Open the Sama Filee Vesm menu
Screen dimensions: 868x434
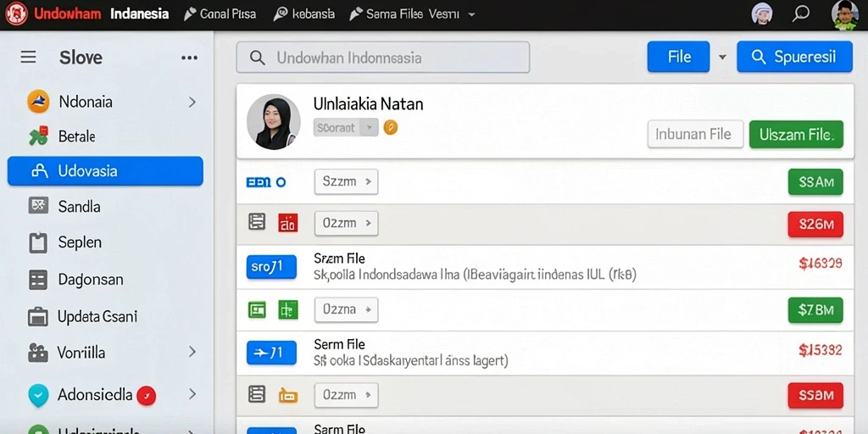tap(412, 14)
